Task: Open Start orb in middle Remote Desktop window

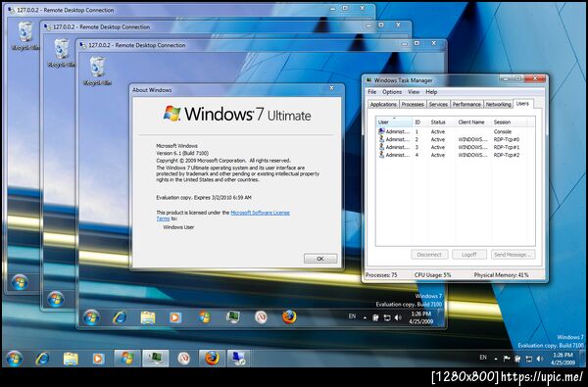Action: tap(56, 299)
